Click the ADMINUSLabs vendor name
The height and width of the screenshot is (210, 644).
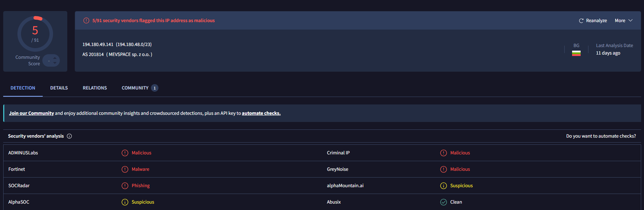pos(23,153)
